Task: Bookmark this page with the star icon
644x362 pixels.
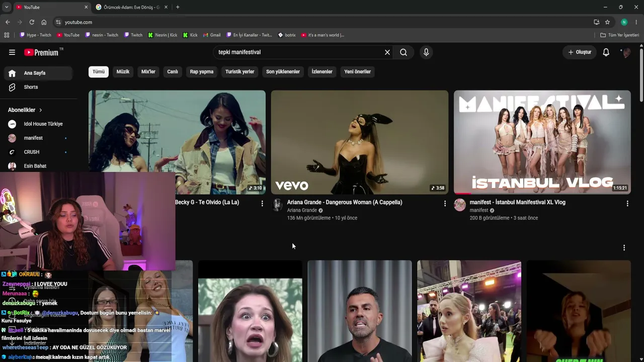Action: tap(608, 22)
